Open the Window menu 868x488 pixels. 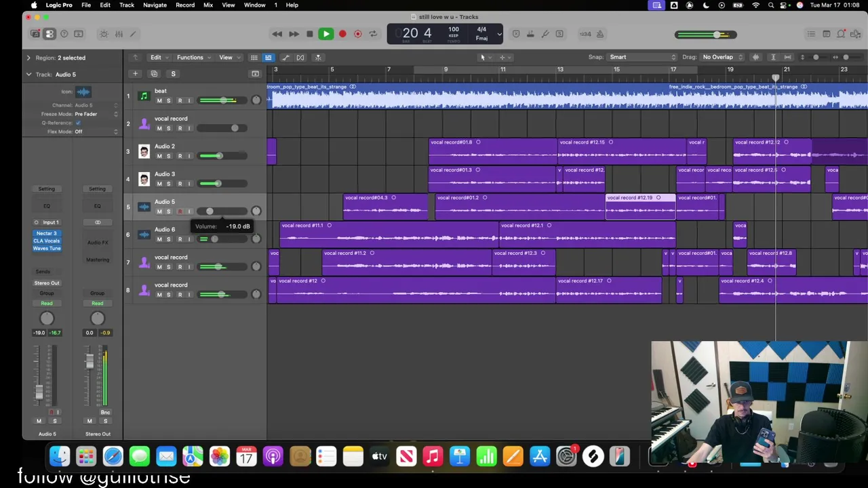click(x=254, y=5)
